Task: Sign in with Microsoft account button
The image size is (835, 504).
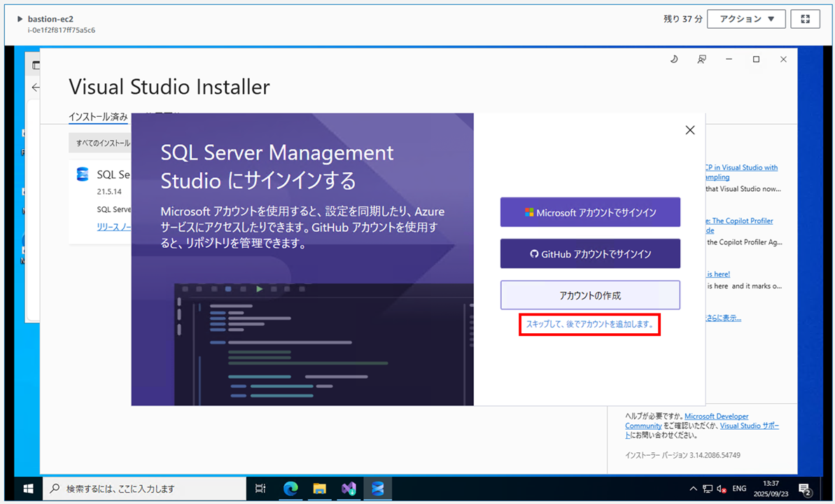Action: tap(590, 212)
